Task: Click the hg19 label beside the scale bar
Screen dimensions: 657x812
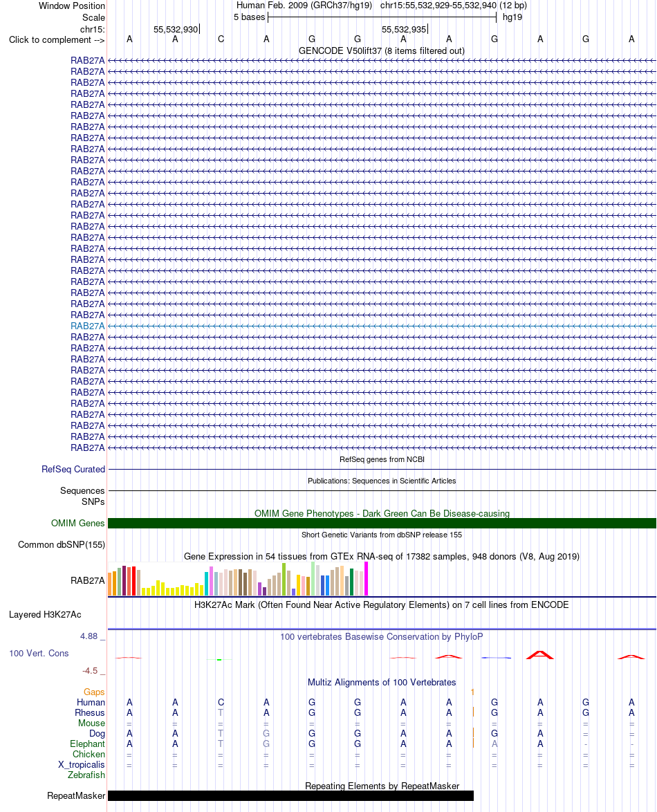Action: [x=512, y=17]
